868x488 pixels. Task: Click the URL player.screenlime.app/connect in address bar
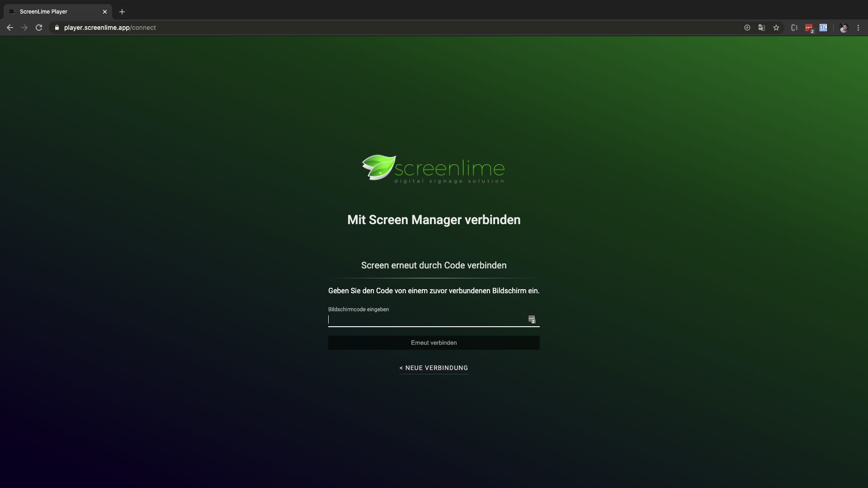tap(110, 28)
